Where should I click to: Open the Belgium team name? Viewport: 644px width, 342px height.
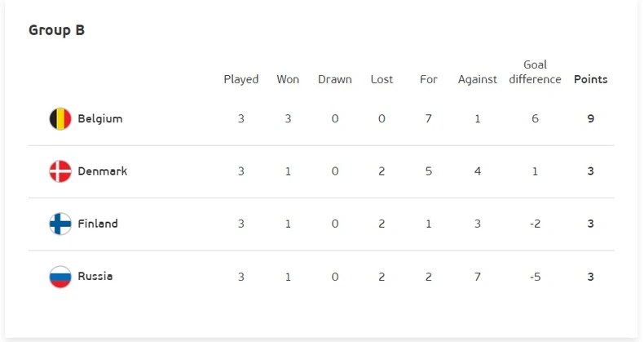[x=100, y=119]
